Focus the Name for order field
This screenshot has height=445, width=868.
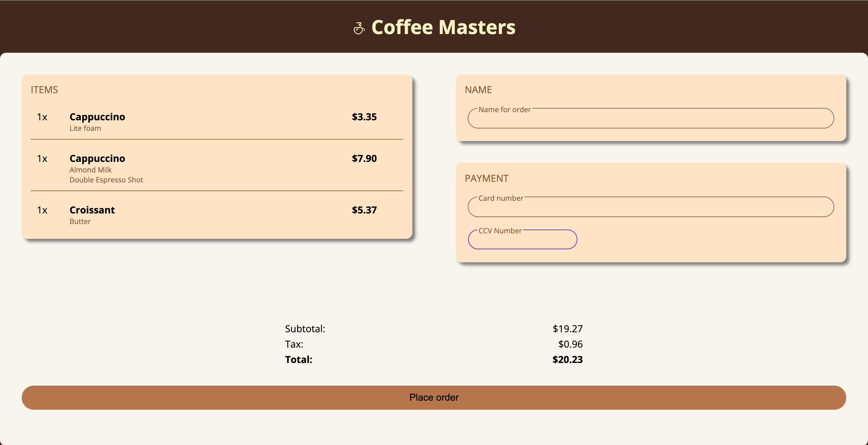[x=650, y=119]
